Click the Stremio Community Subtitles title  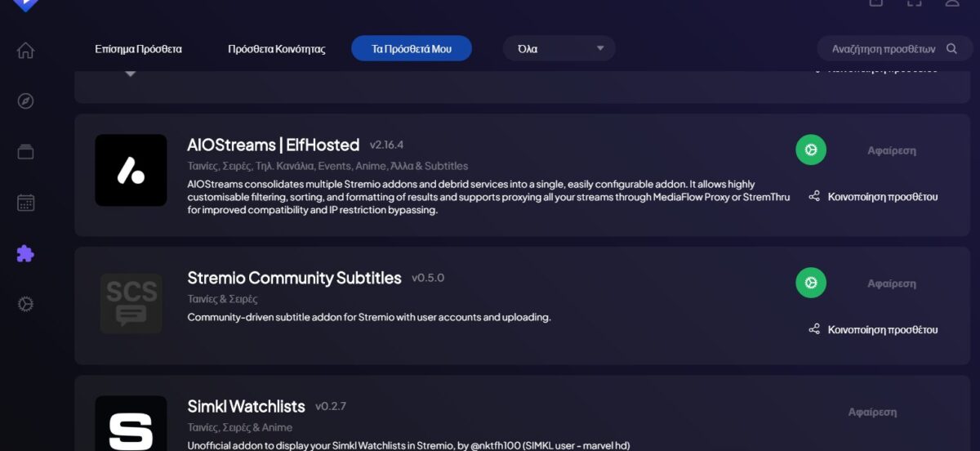[x=294, y=278]
